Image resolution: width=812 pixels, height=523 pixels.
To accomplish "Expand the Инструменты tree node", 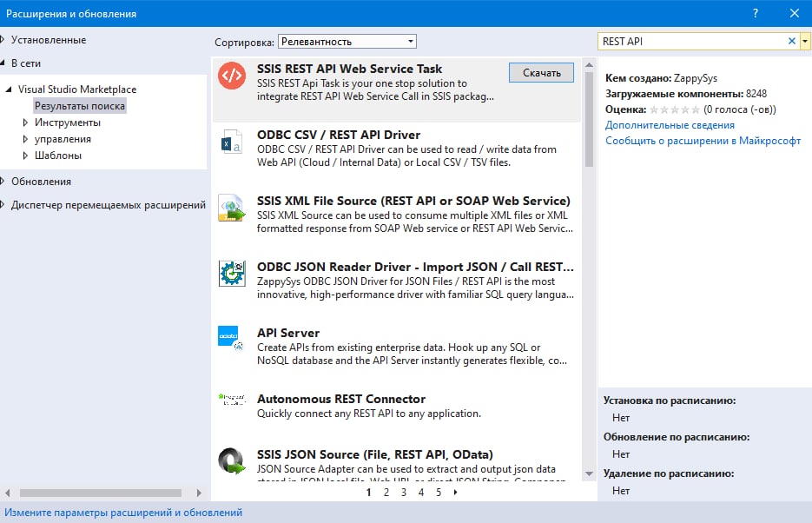I will (25, 122).
